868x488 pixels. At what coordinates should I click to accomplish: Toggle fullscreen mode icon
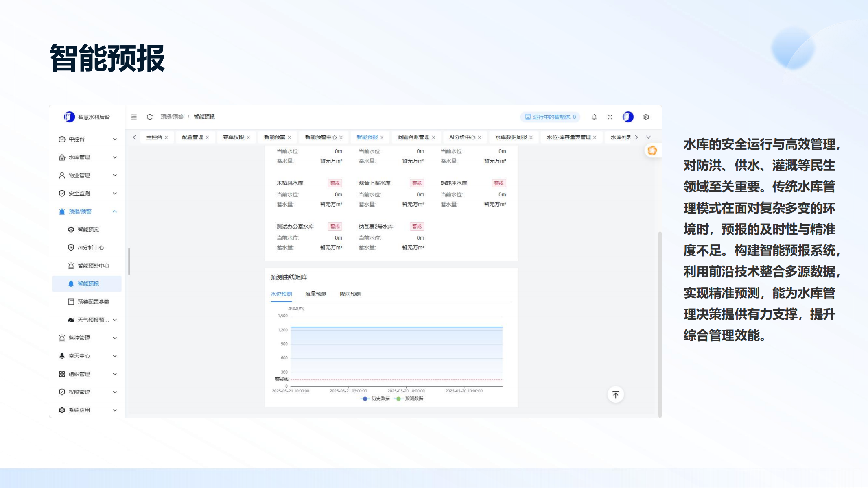[x=610, y=117]
